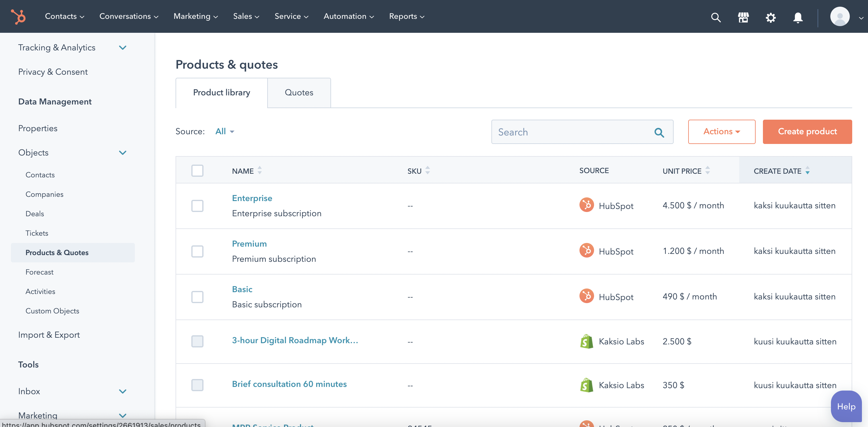The image size is (868, 427).
Task: Go to Privacy & Consent settings
Action: (x=53, y=72)
